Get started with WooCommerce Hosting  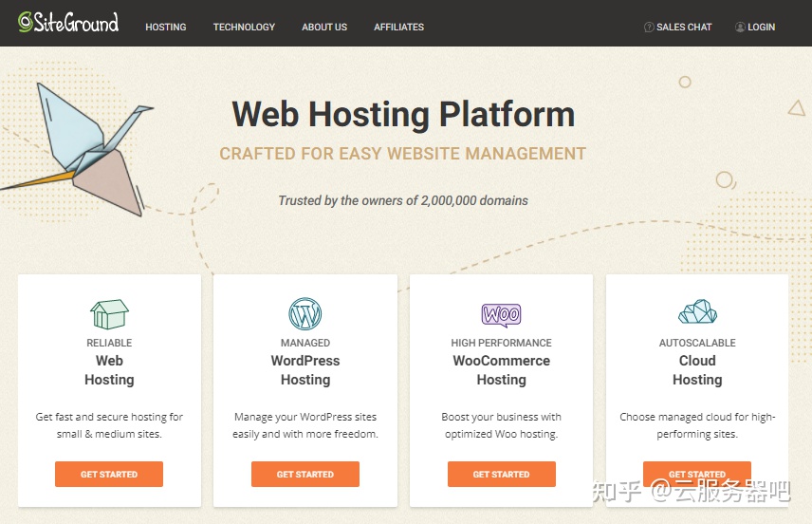[501, 475]
